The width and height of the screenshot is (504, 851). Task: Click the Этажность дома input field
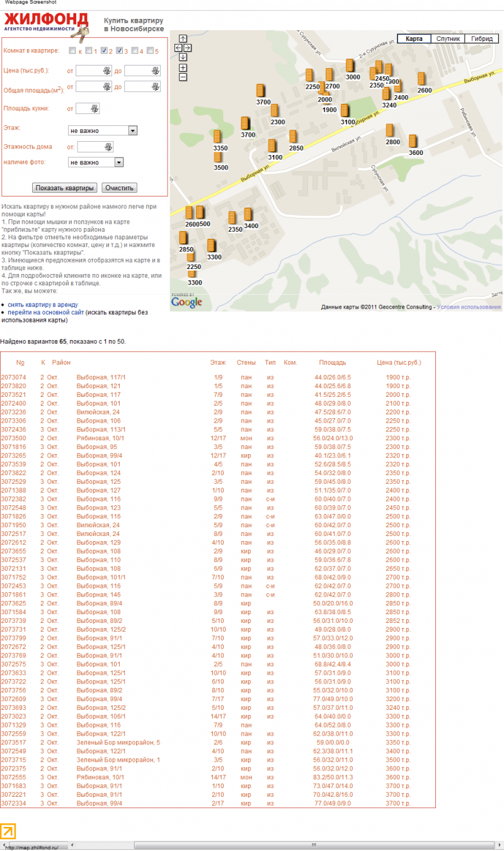click(95, 147)
